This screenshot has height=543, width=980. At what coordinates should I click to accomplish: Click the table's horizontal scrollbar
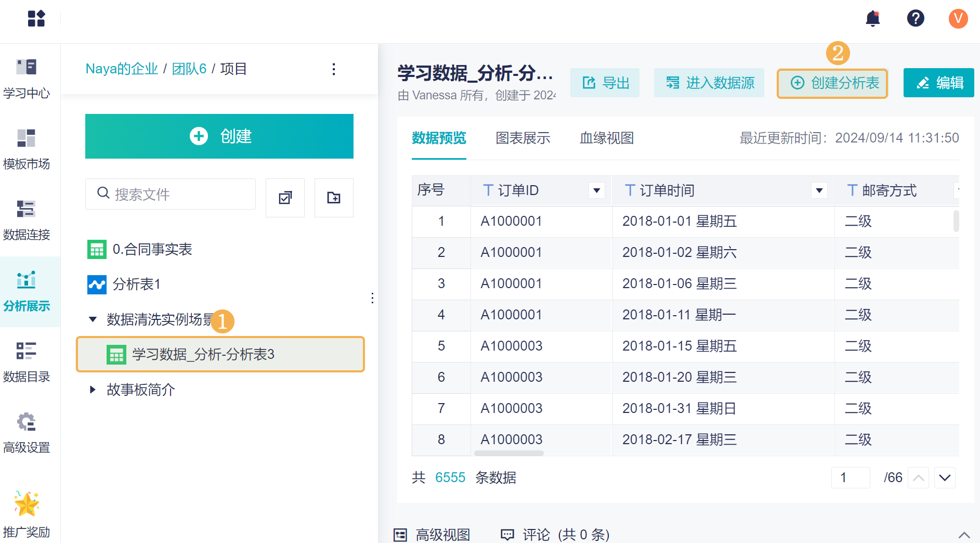click(x=508, y=453)
